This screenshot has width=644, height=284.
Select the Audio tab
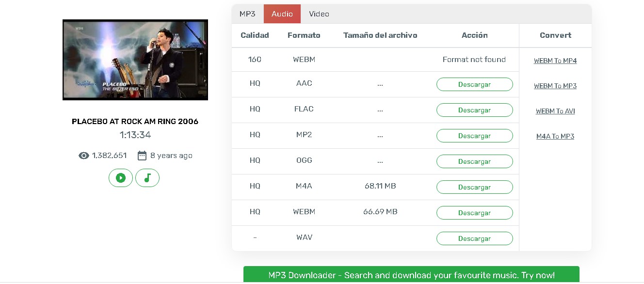click(x=282, y=14)
